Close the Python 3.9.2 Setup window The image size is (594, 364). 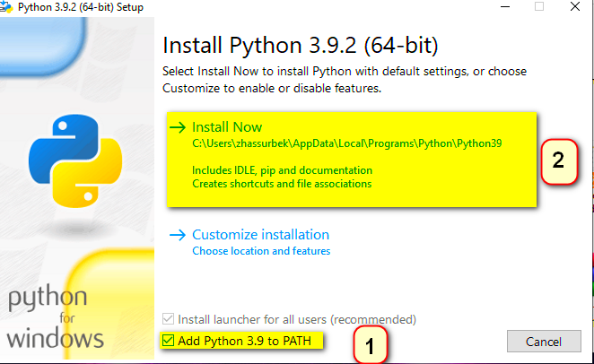pos(575,6)
